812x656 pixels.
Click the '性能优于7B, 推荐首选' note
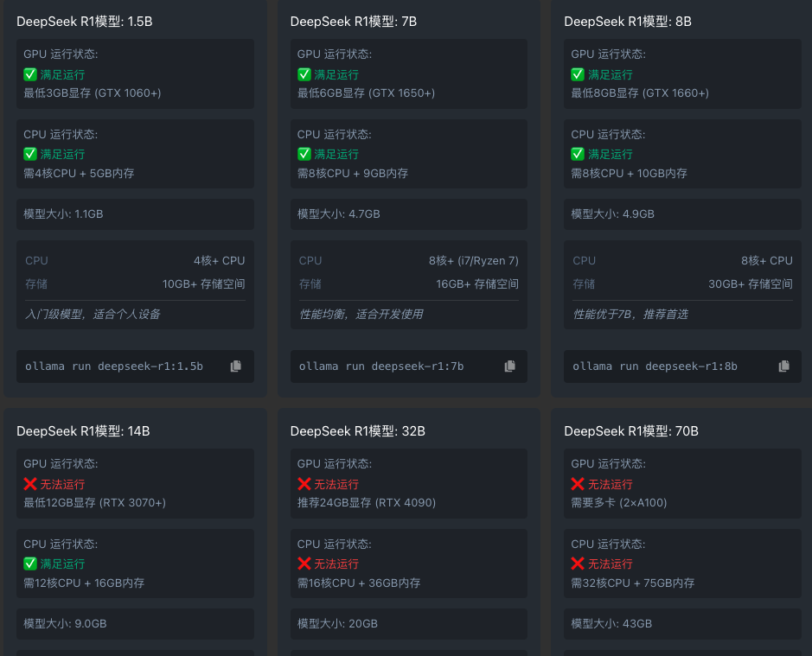[630, 315]
